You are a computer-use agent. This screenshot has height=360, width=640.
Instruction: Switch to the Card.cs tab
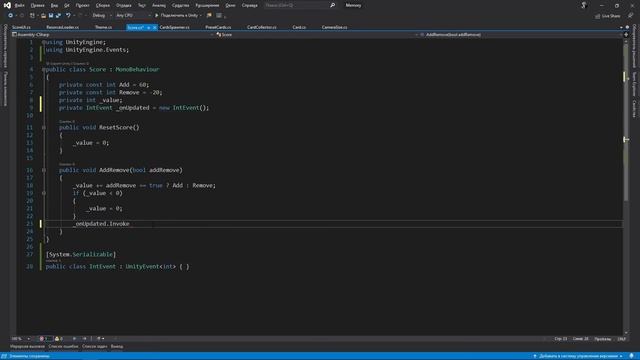pyautogui.click(x=299, y=27)
